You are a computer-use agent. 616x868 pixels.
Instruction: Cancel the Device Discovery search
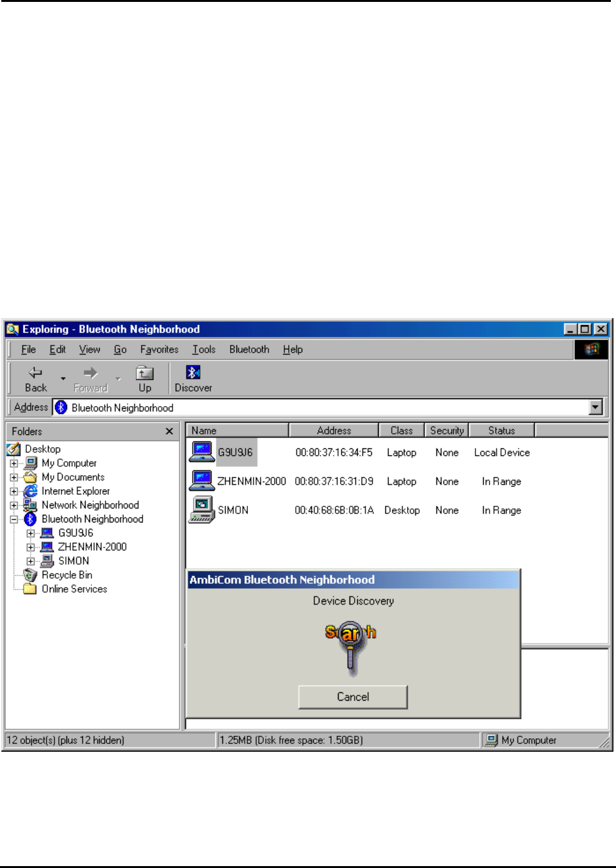coord(353,697)
